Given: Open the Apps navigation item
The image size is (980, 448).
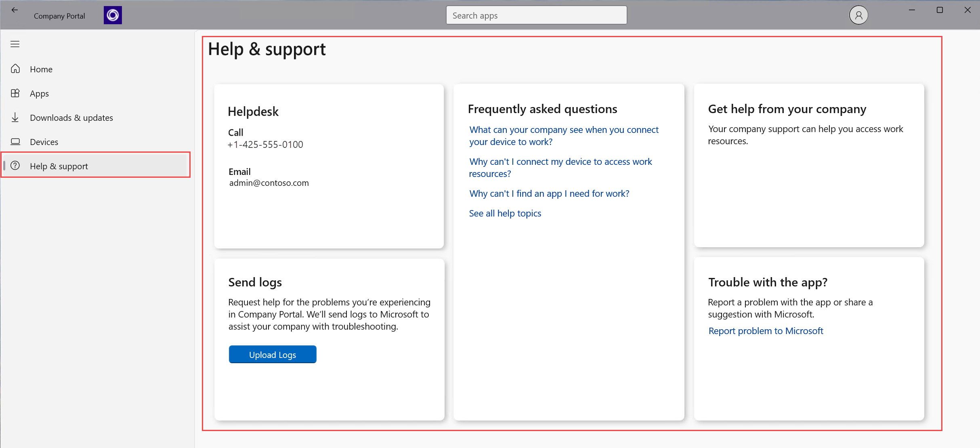Looking at the screenshot, I should tap(96, 93).
